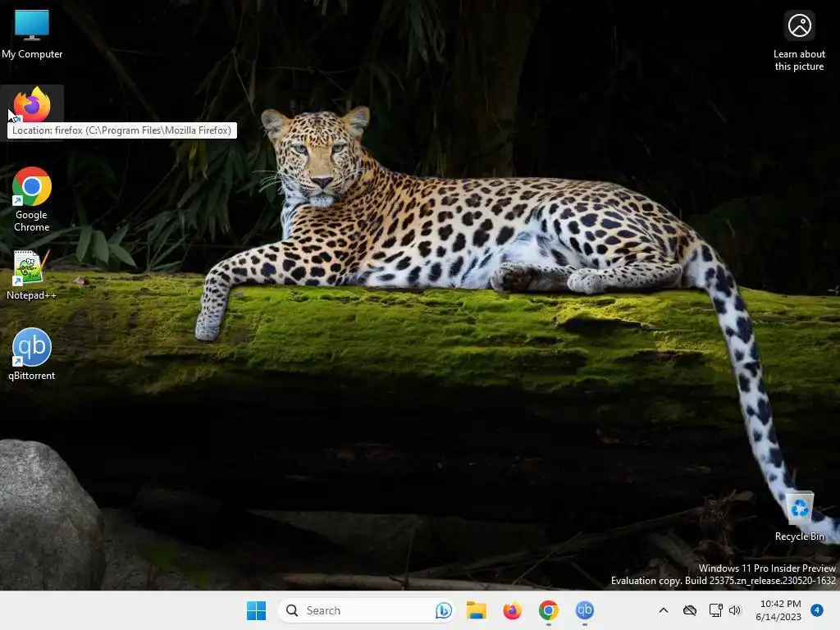
Task: Switch to qBittorrent on the taskbar
Action: [584, 610]
